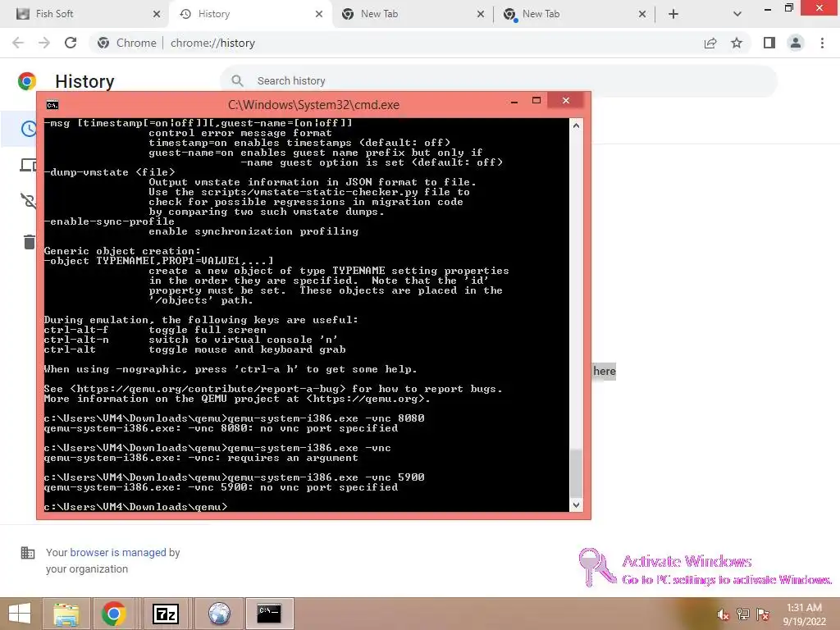Viewport: 840px width, 630px height.
Task: Click the 'here' text behind cmd
Action: pos(605,372)
